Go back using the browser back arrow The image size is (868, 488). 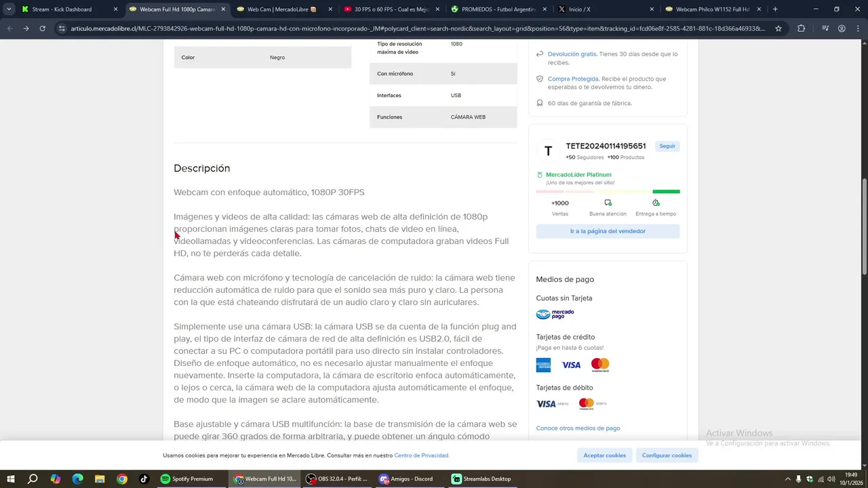click(9, 28)
